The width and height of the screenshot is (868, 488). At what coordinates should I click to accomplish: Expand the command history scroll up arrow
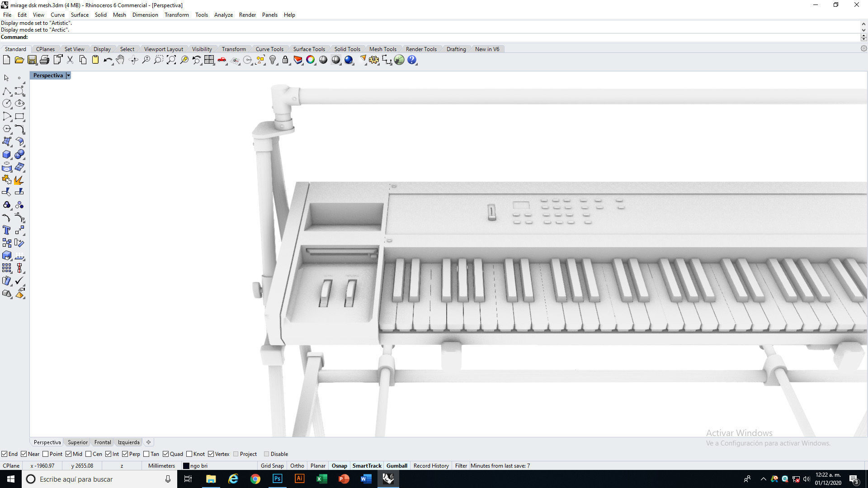(x=863, y=23)
